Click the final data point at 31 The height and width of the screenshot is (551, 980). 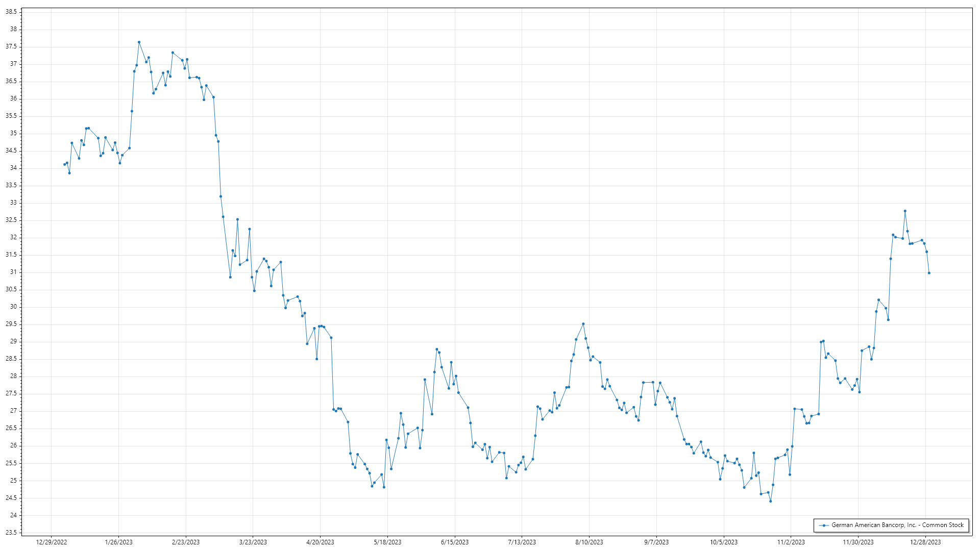(x=929, y=273)
